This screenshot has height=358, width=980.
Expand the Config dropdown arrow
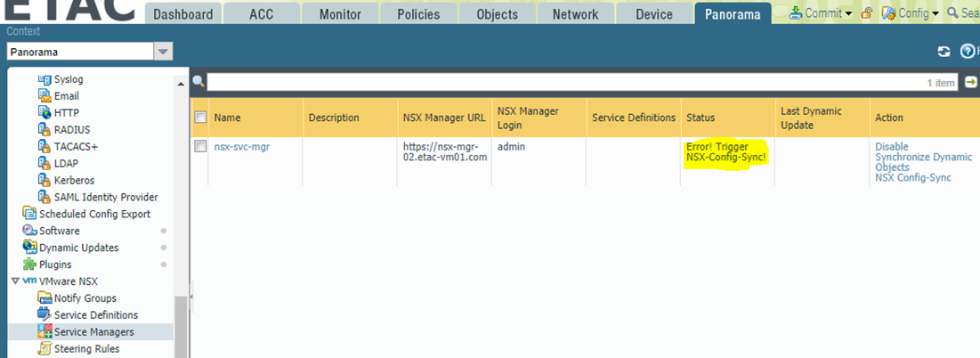pos(935,14)
